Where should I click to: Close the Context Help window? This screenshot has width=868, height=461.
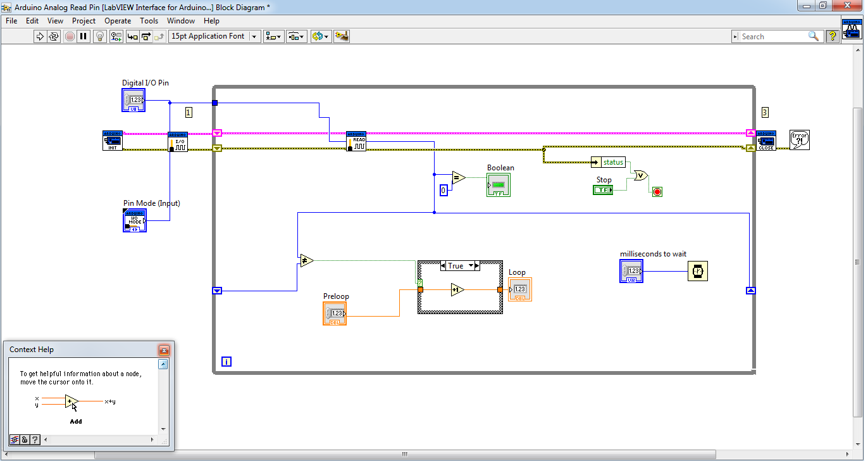tap(164, 350)
